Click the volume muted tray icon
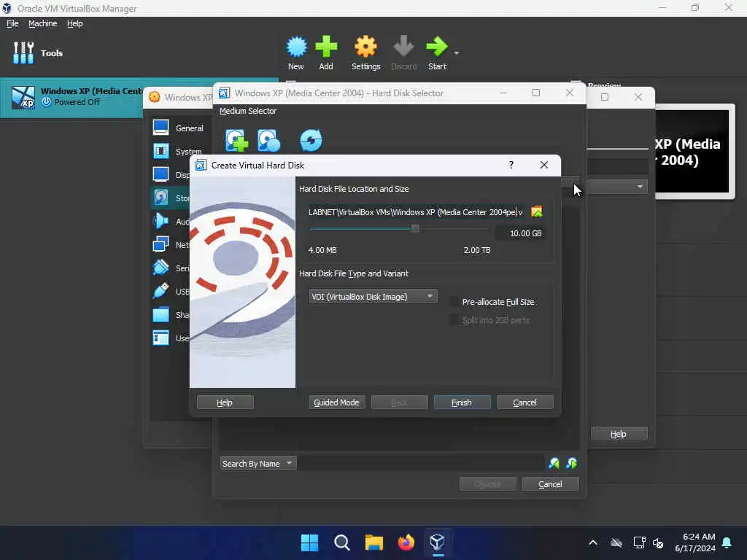The image size is (747, 560). pos(659,542)
